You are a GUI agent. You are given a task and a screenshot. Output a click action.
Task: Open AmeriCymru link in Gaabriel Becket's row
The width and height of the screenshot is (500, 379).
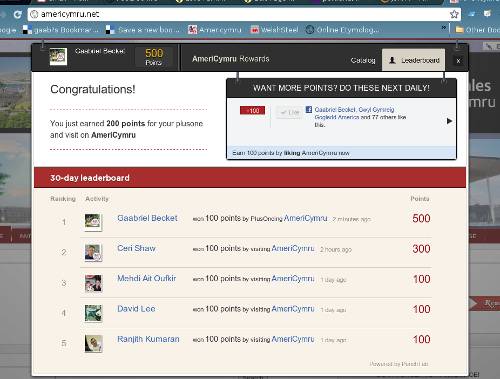tap(306, 218)
